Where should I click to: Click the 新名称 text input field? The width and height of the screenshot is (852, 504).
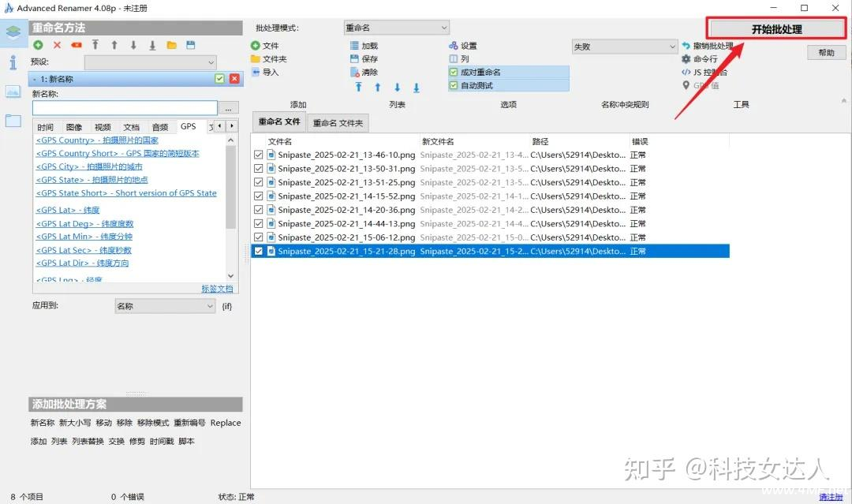(124, 108)
